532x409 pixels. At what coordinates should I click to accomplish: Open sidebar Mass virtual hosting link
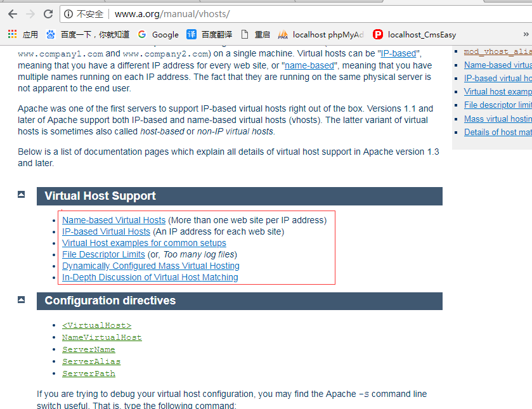[498, 119]
